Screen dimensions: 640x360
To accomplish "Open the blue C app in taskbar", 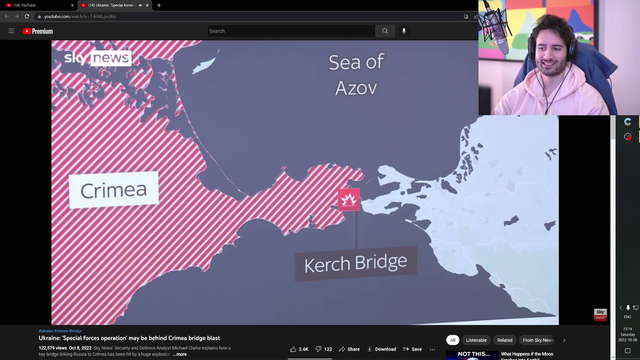I will (627, 122).
